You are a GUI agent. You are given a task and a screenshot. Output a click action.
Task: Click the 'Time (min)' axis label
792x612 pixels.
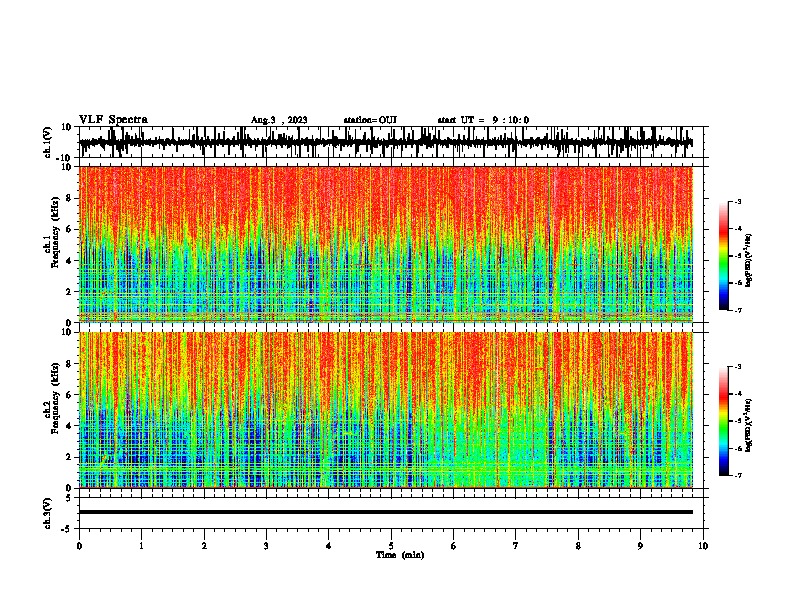[400, 555]
